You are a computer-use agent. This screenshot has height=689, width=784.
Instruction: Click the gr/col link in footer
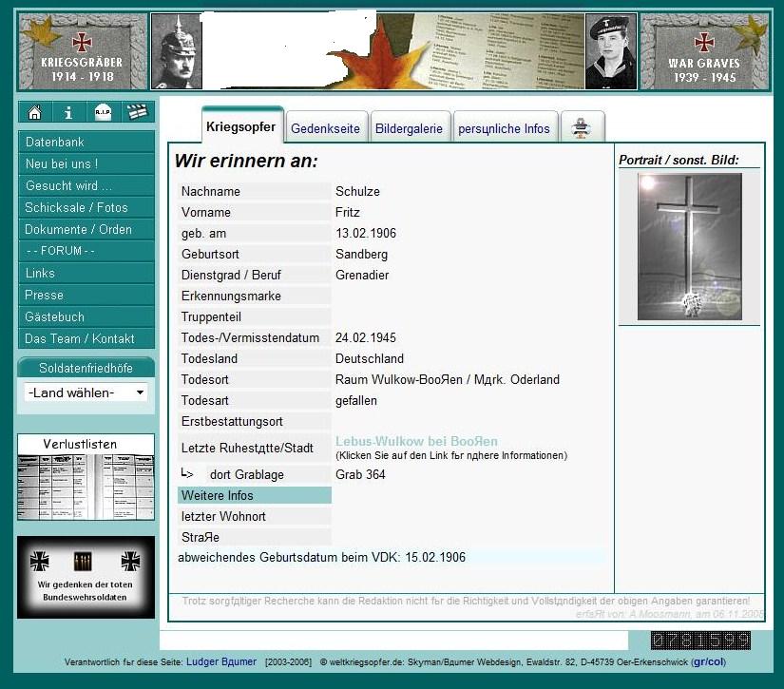point(709,661)
